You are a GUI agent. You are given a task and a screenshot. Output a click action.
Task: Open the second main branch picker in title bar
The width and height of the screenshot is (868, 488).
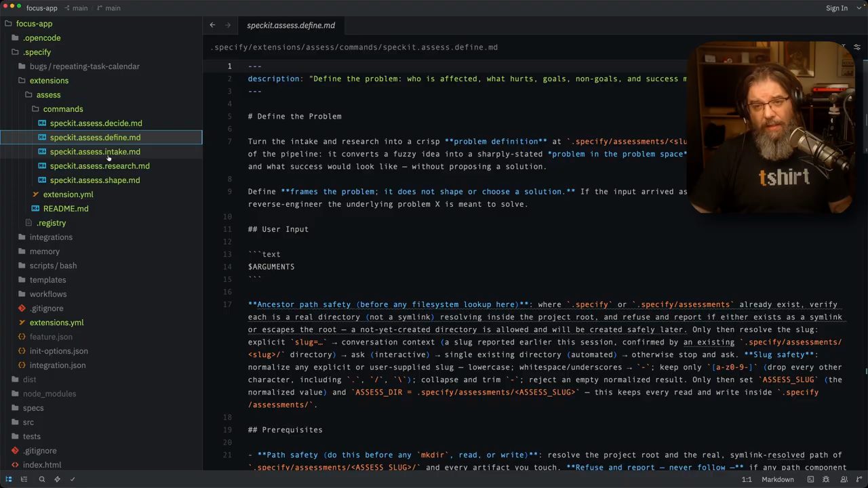108,8
